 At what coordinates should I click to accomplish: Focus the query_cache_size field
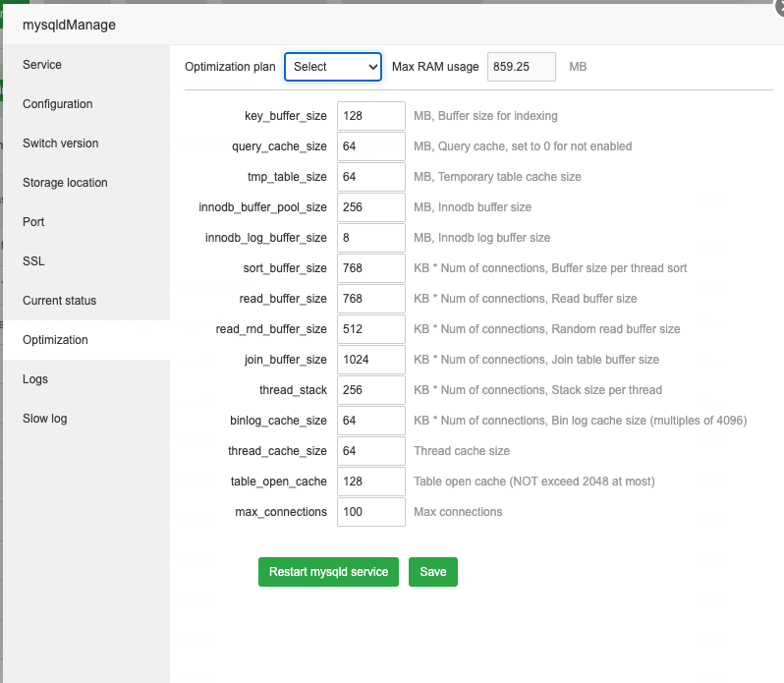370,146
